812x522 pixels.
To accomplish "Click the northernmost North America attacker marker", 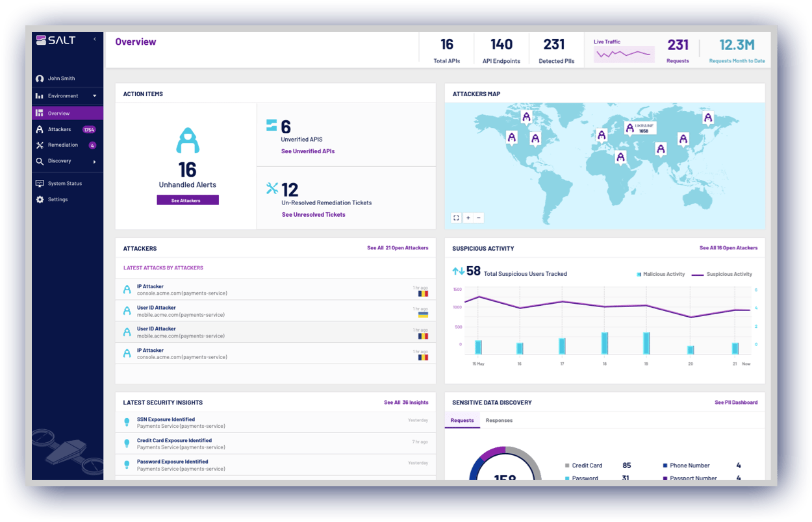I will click(526, 118).
